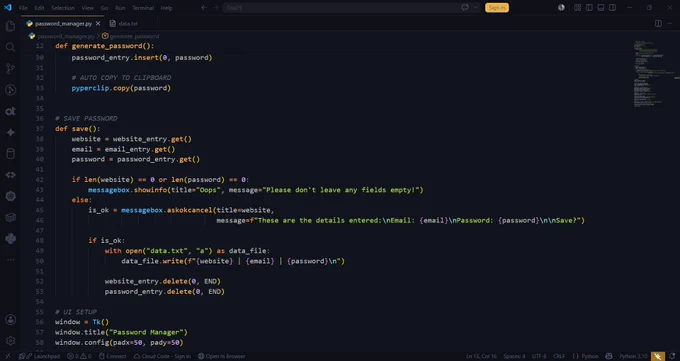Toggle the secondary side bar
Image resolution: width=680 pixels, height=361 pixels.
coord(612,7)
